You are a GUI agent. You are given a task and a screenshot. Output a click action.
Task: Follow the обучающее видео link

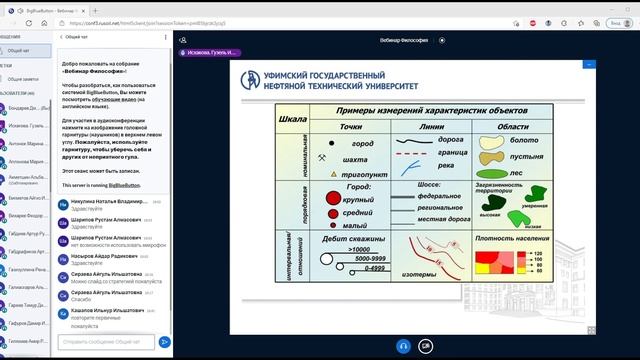(x=113, y=100)
